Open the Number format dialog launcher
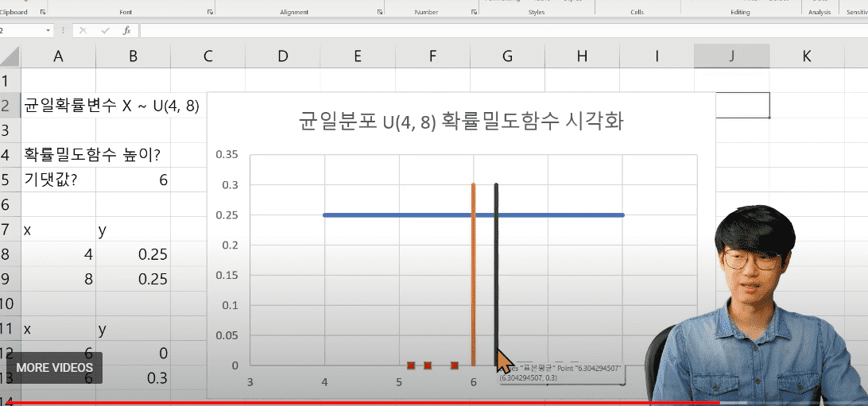Image resolution: width=868 pixels, height=406 pixels. click(475, 12)
